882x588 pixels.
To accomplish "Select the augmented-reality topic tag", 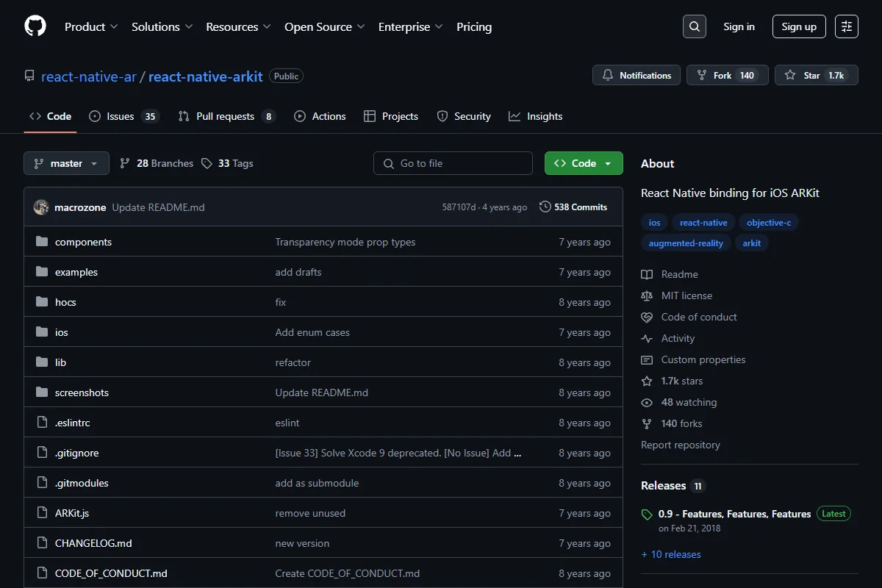I will point(686,243).
